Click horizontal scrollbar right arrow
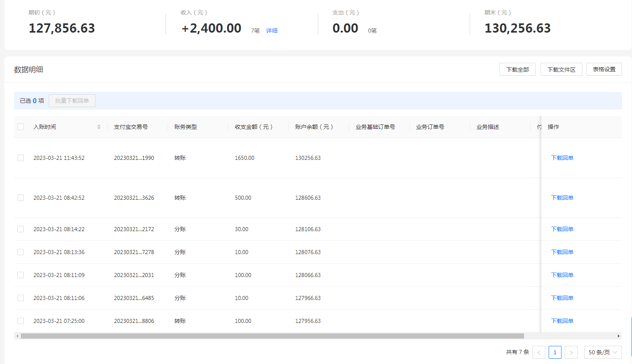Viewport: 632px width, 364px height. pos(619,336)
